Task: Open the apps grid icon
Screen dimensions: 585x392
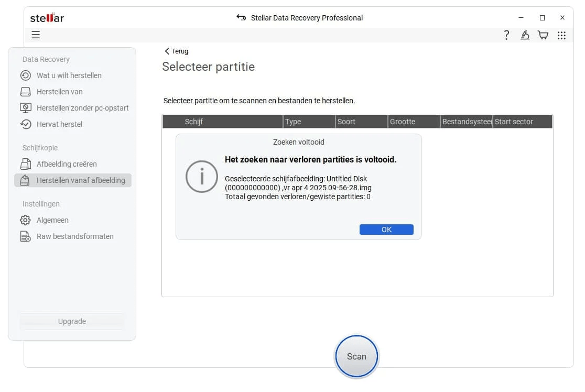Action: click(x=561, y=35)
